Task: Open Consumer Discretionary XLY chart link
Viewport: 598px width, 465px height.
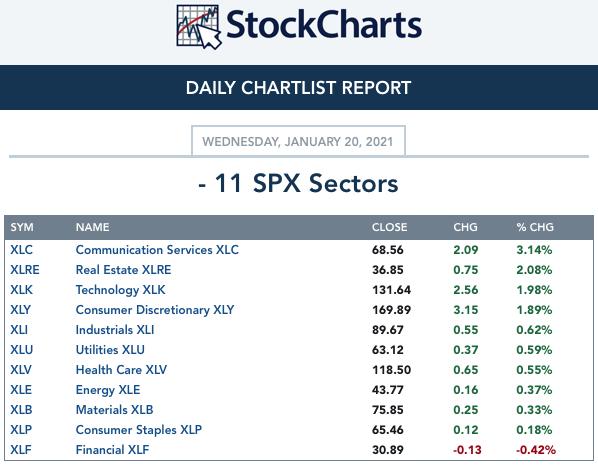Action: click(x=155, y=310)
